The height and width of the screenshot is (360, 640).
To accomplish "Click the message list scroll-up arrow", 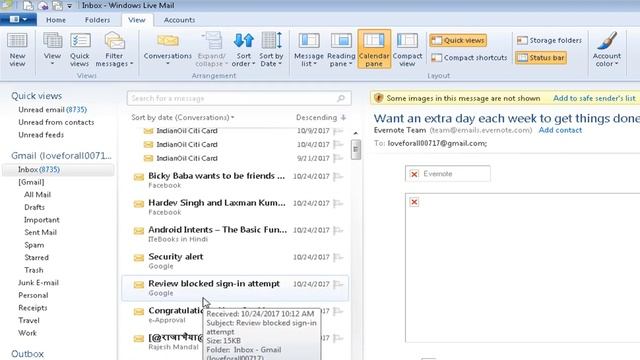I will point(356,133).
